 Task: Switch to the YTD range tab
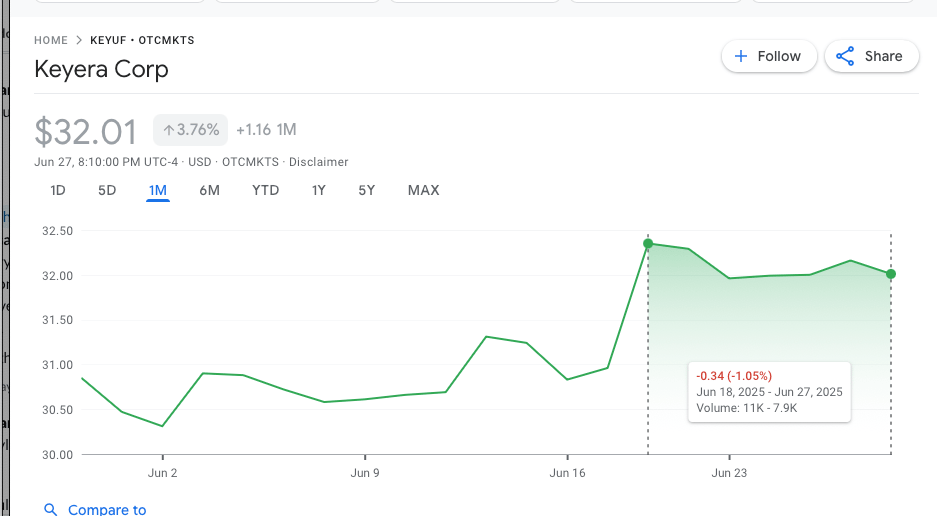[265, 190]
